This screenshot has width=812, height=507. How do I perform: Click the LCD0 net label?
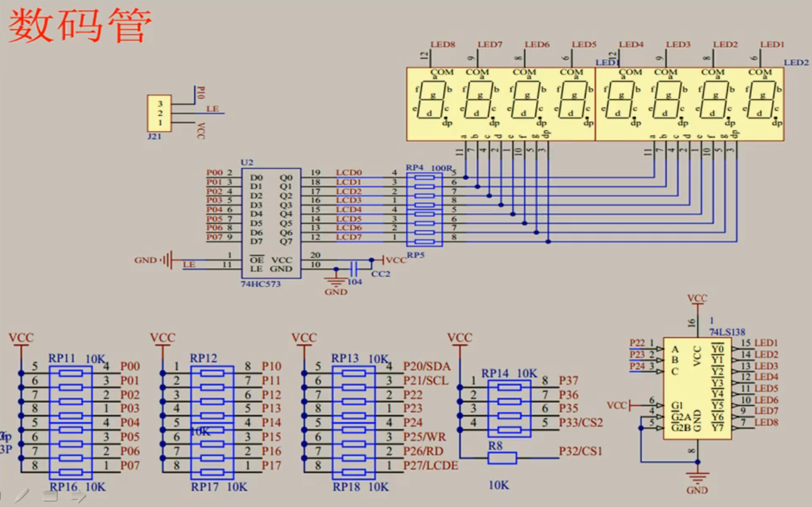349,173
